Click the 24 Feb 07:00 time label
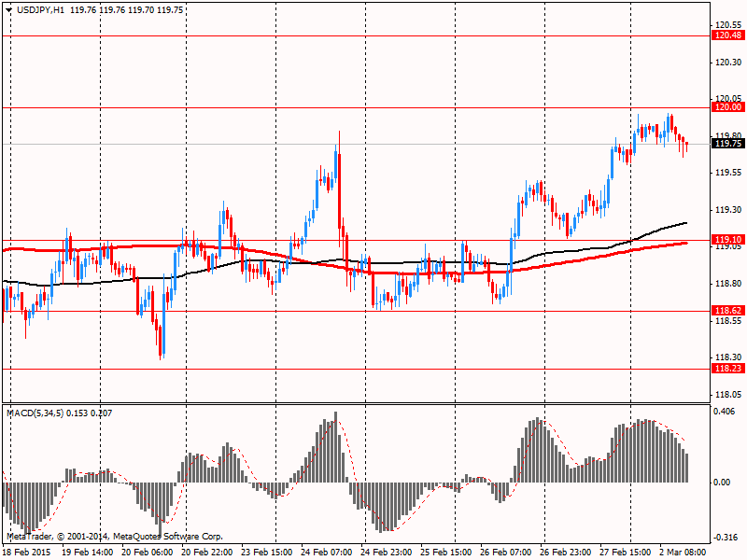The height and width of the screenshot is (560, 747). pyautogui.click(x=326, y=553)
